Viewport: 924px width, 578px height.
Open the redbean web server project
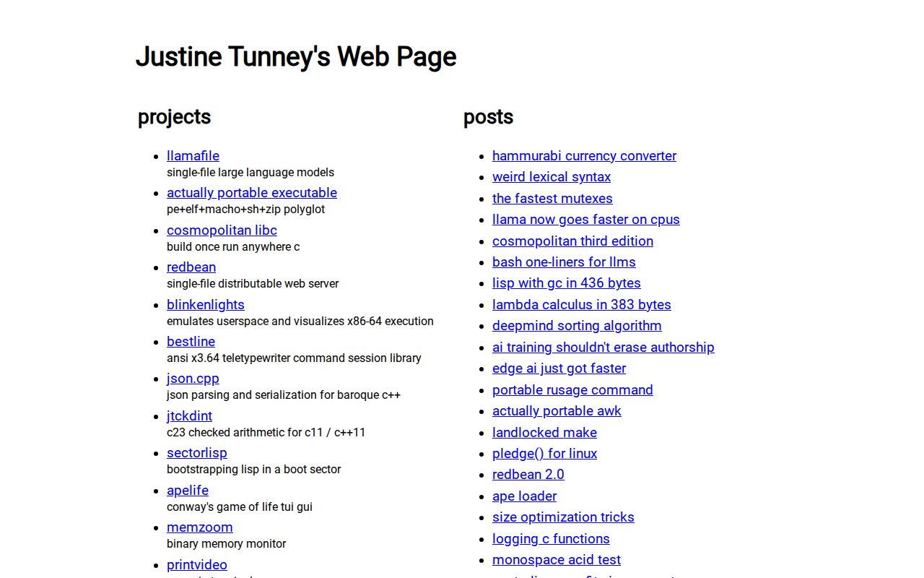point(191,267)
